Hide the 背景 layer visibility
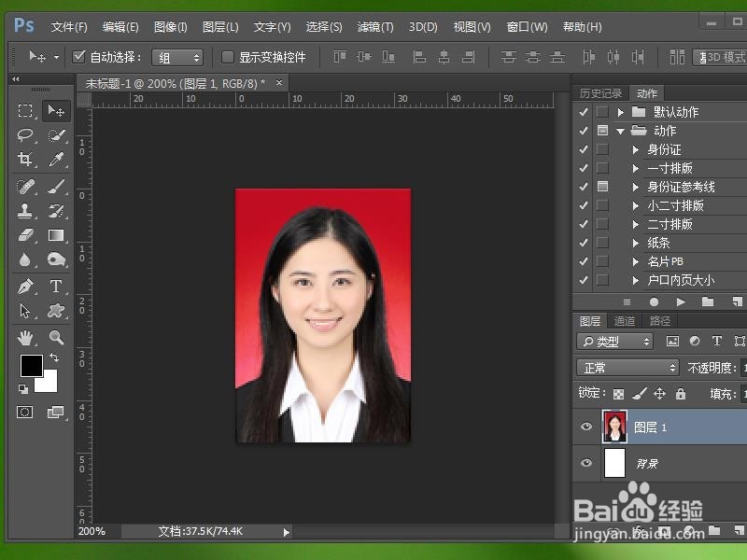 (585, 463)
